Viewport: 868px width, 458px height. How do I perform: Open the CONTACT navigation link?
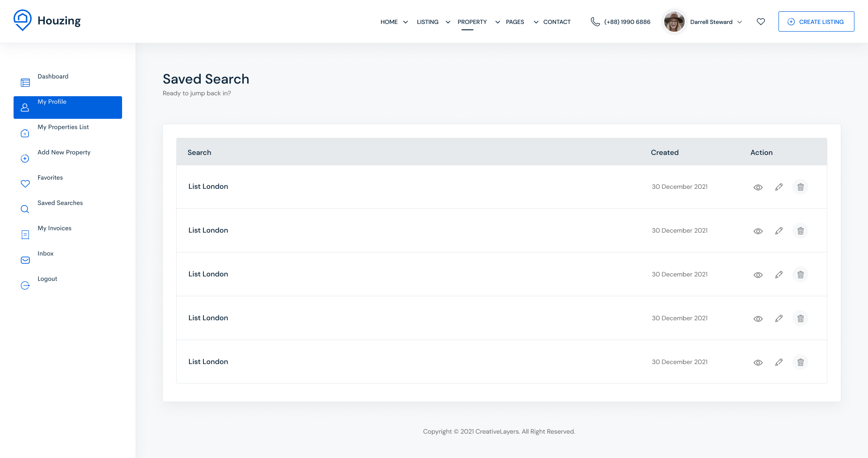point(557,22)
